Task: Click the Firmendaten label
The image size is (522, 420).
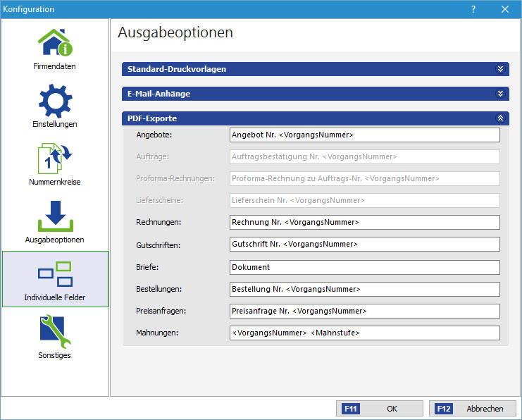Action: pyautogui.click(x=55, y=66)
